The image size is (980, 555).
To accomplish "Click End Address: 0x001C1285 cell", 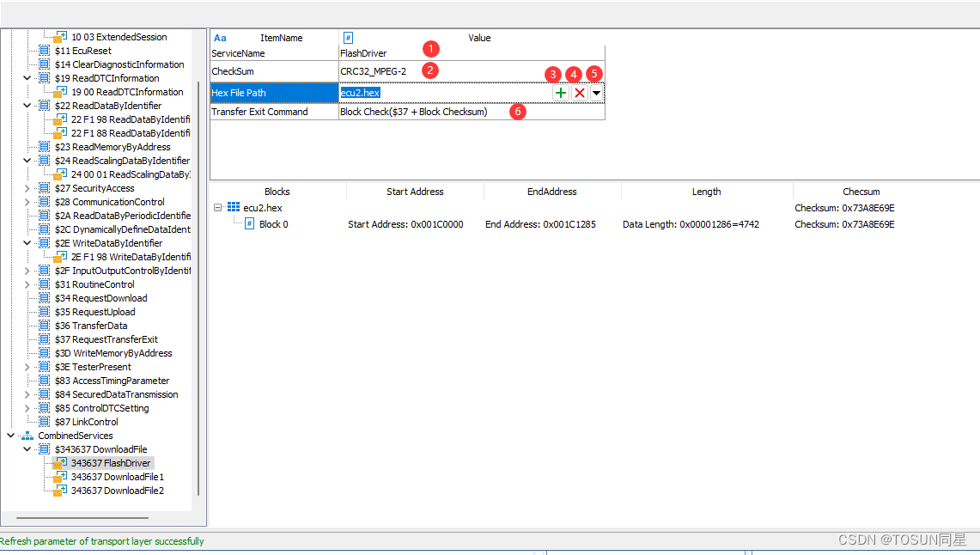I will 540,224.
